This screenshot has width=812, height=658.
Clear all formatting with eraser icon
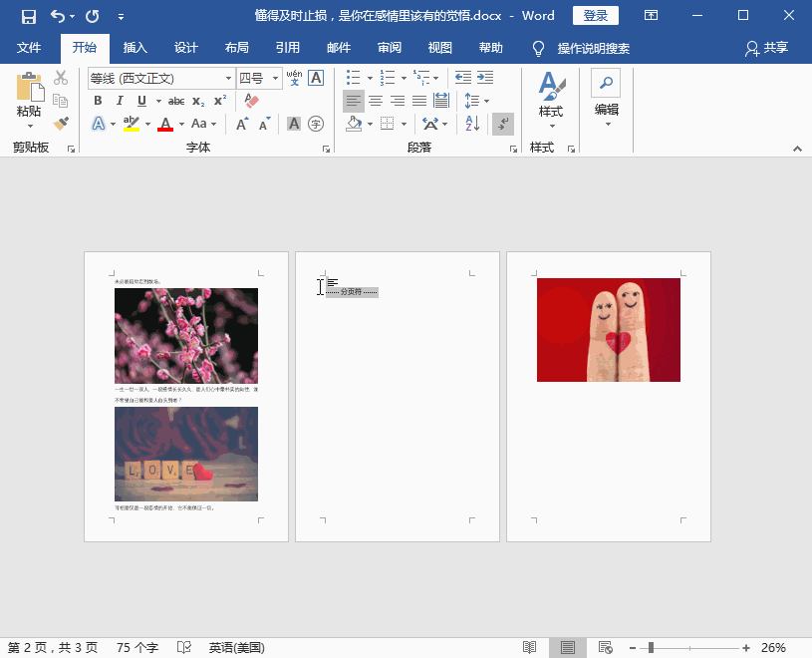252,101
